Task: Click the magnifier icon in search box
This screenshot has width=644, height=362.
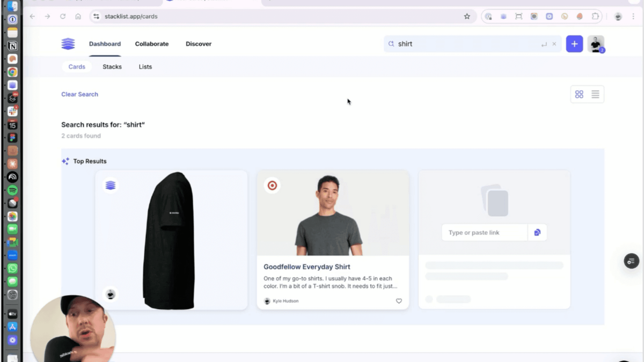Action: click(391, 44)
